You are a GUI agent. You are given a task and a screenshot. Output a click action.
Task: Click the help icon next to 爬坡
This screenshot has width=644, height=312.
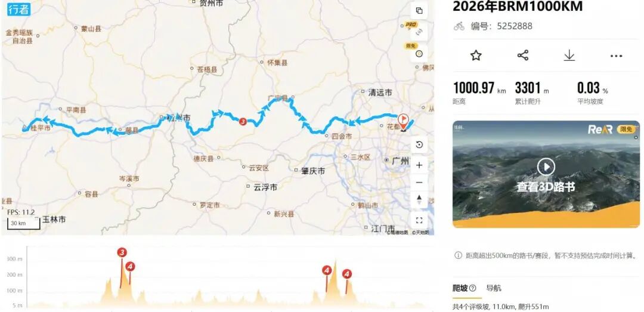point(473,288)
